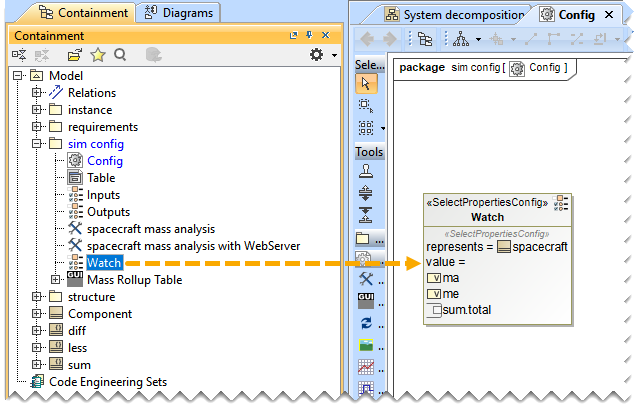Click the stamp tool under Tools

(367, 171)
